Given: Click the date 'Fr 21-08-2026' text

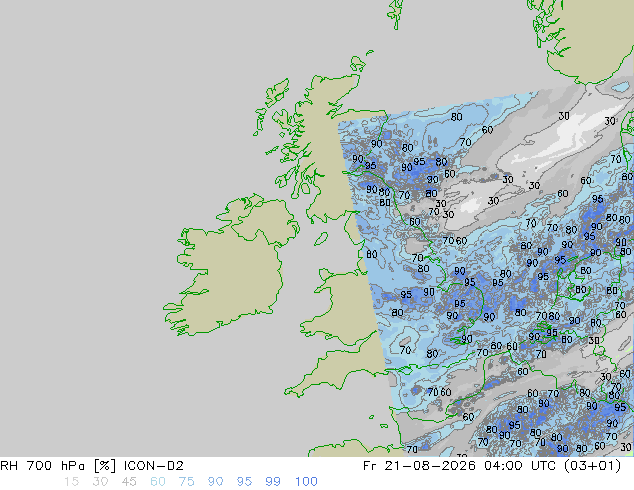Looking at the screenshot, I should click(419, 466).
